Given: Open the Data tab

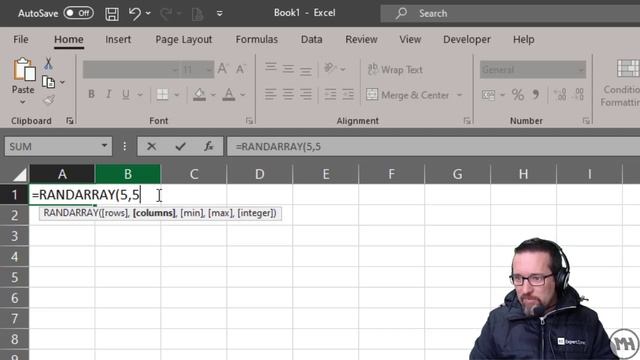Looking at the screenshot, I should point(311,39).
